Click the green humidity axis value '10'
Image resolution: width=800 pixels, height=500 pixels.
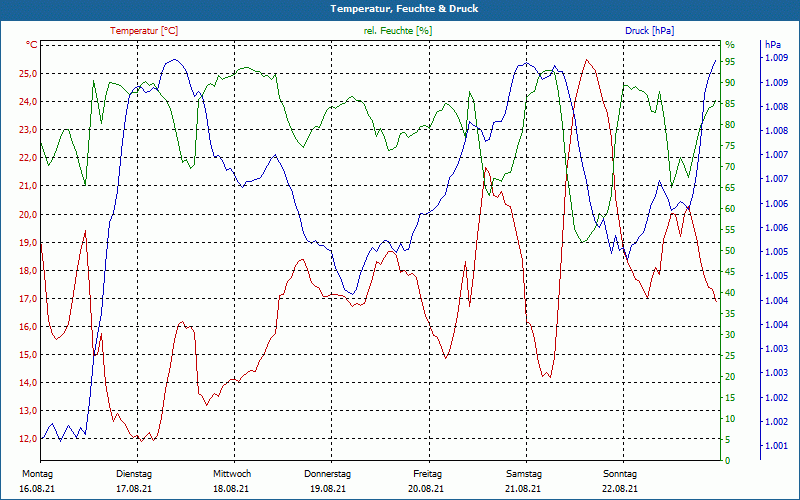(730, 418)
